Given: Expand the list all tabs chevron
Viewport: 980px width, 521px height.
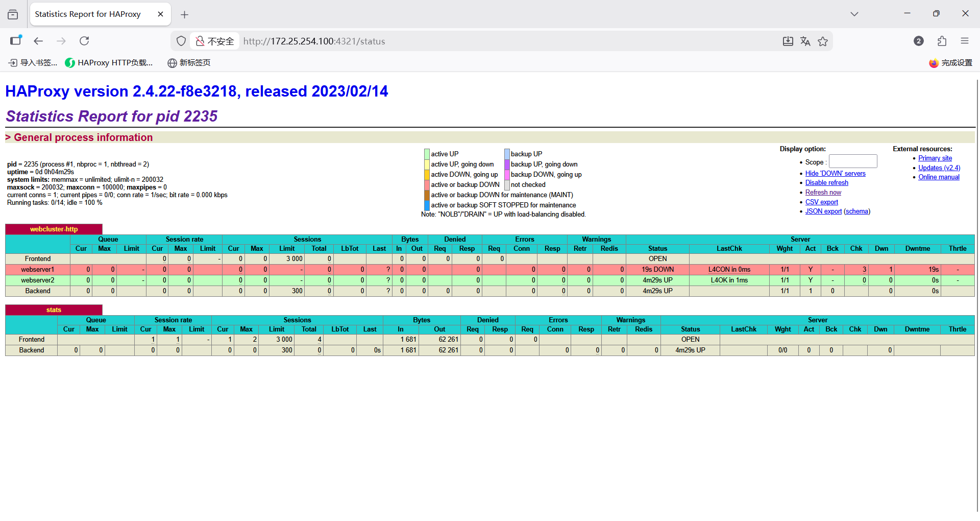Looking at the screenshot, I should (854, 14).
